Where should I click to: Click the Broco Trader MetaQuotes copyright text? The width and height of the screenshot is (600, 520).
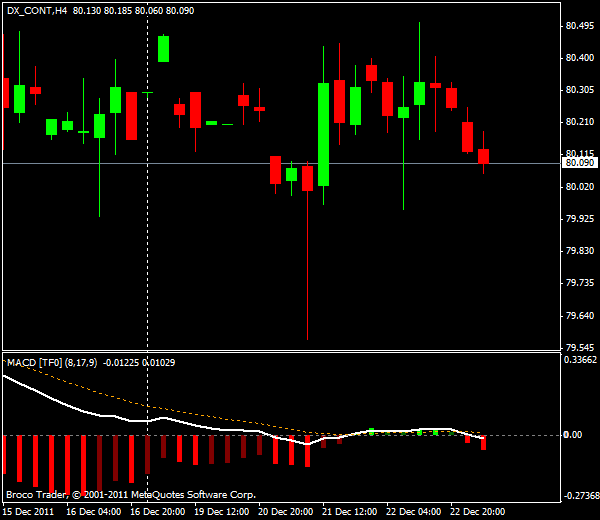[x=131, y=495]
